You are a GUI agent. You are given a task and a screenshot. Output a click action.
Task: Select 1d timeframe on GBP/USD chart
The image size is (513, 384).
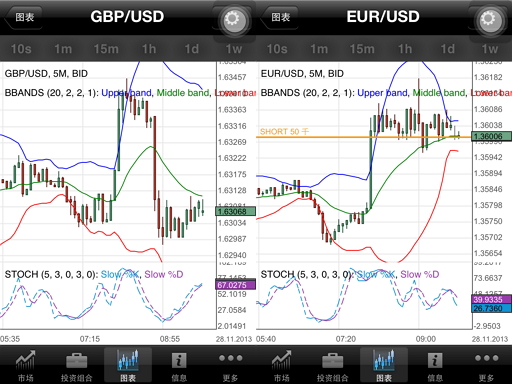click(x=192, y=49)
